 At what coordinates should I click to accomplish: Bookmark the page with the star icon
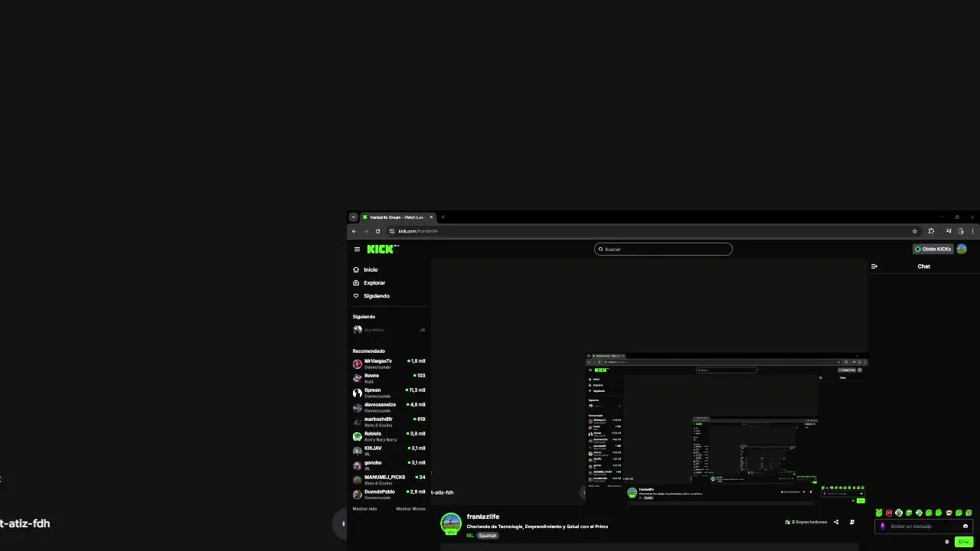(914, 231)
